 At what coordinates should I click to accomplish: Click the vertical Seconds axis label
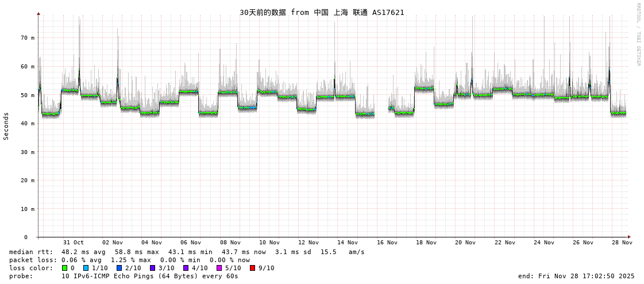[6, 126]
